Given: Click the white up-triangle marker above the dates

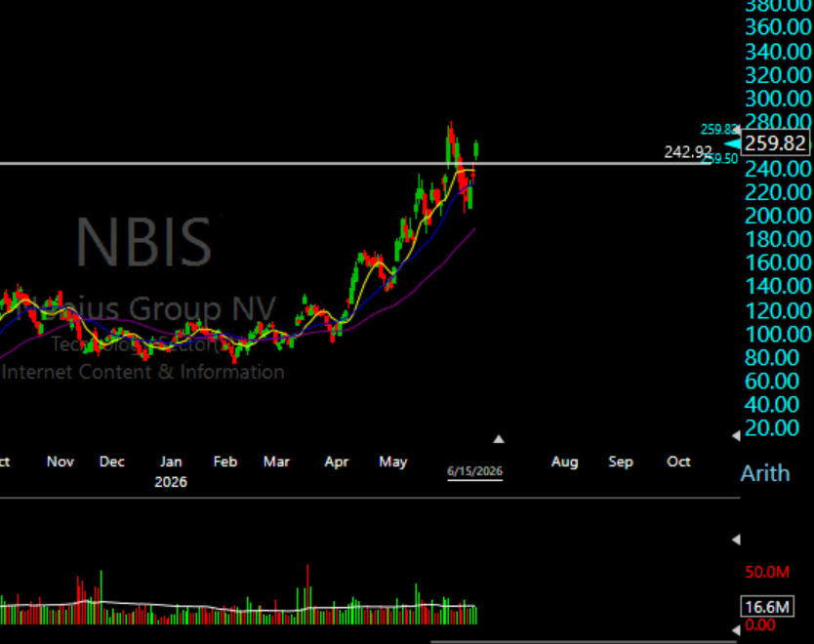Looking at the screenshot, I should pyautogui.click(x=499, y=439).
